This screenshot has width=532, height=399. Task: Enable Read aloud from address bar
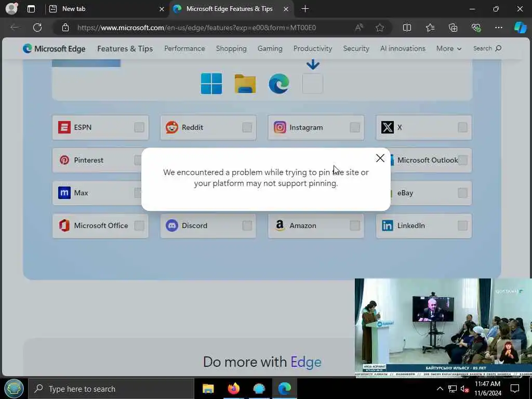tap(359, 28)
